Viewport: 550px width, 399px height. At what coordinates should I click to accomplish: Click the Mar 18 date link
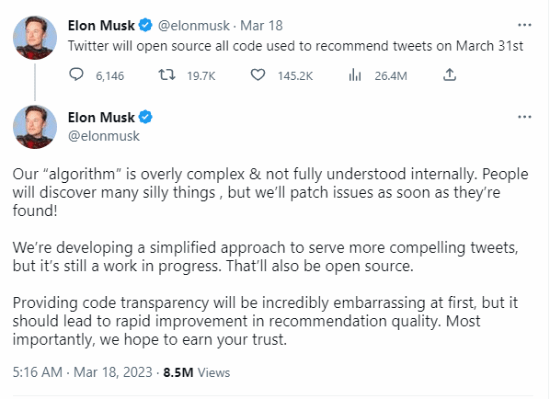point(261,26)
